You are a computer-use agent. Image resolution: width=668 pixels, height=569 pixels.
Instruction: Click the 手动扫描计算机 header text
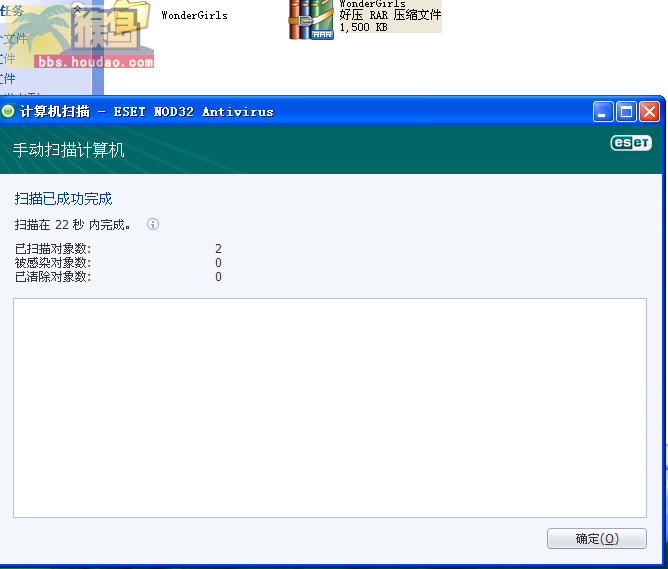coord(69,150)
